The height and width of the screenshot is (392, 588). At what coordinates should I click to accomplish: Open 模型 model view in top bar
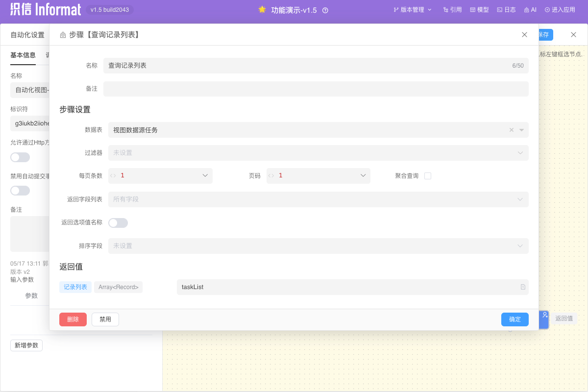click(479, 10)
